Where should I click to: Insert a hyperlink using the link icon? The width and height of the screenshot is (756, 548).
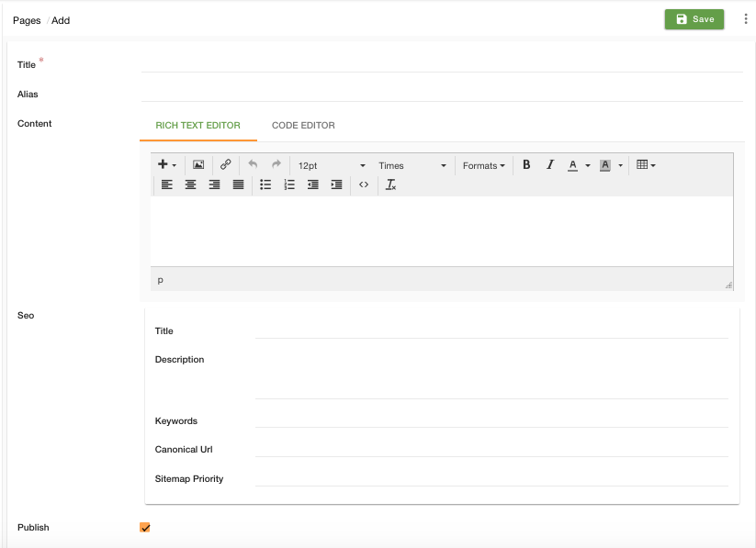coord(225,165)
